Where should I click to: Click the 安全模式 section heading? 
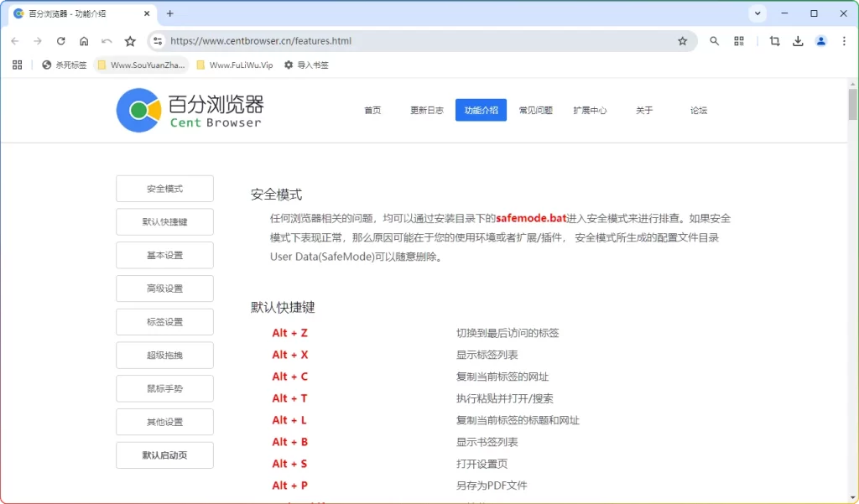tap(276, 195)
